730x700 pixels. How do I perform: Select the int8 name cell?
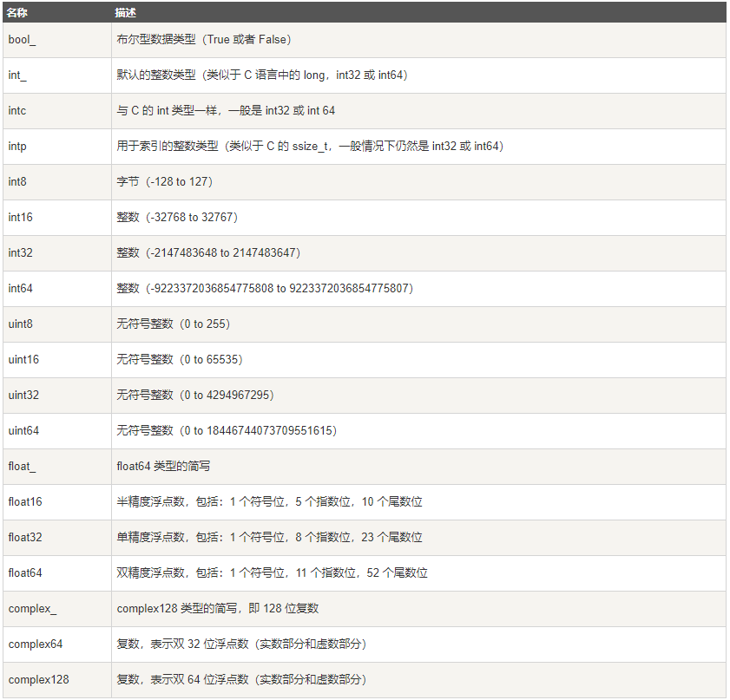click(x=56, y=182)
